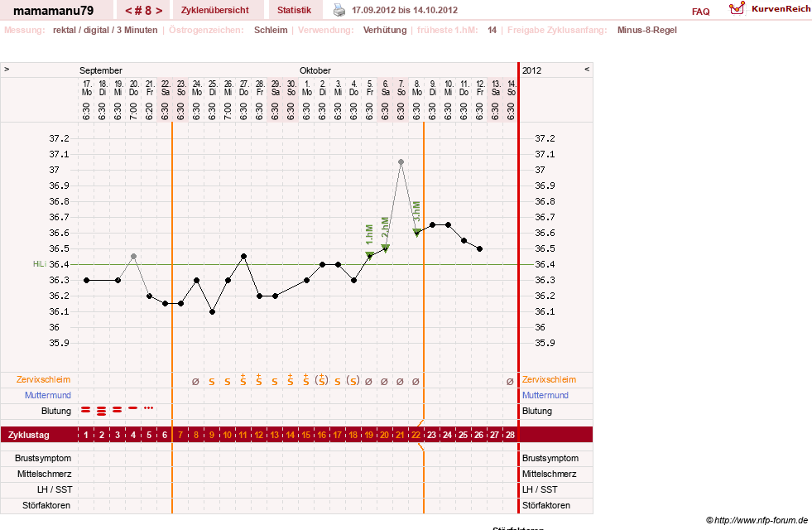
Task: Click the left LH / SST row label
Action: pyautogui.click(x=55, y=489)
